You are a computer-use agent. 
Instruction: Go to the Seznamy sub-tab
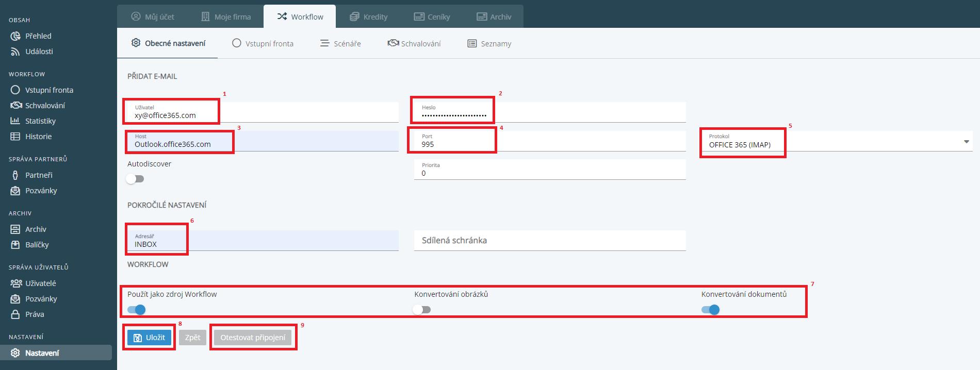[x=489, y=44]
